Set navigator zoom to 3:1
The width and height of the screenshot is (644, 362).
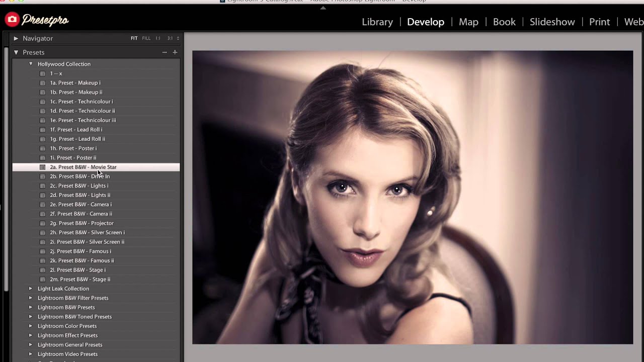pyautogui.click(x=170, y=38)
